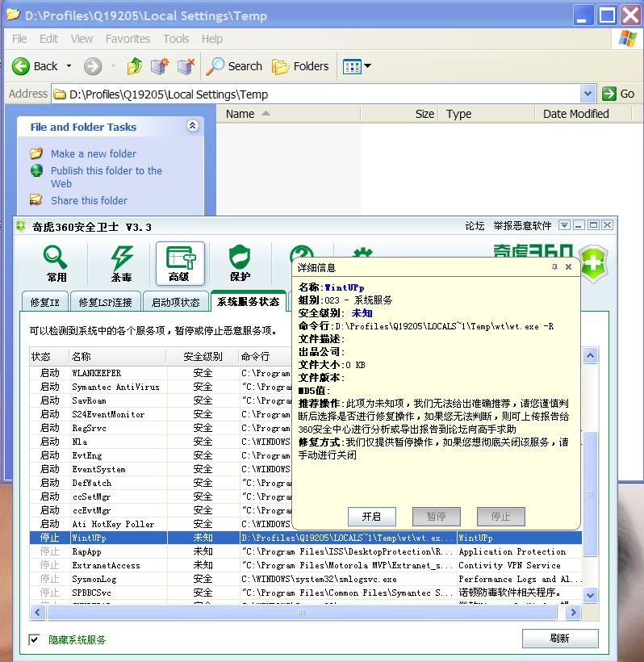The width and height of the screenshot is (644, 662).
Task: Open the View menu in Explorer
Action: [82, 39]
